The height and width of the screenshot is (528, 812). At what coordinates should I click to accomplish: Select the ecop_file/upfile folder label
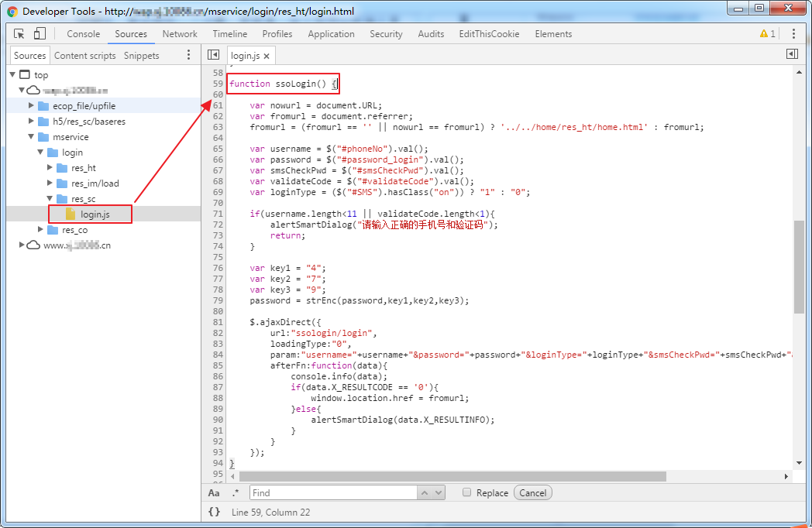point(84,105)
